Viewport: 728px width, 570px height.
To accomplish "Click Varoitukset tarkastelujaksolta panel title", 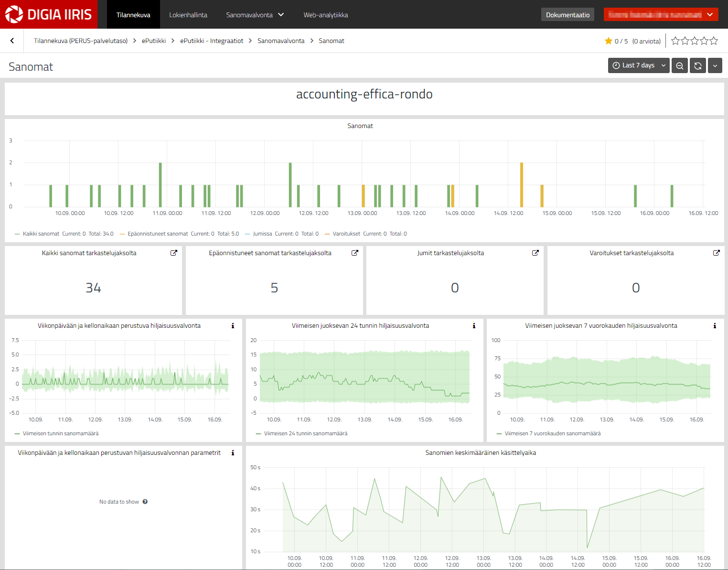I will (x=632, y=253).
